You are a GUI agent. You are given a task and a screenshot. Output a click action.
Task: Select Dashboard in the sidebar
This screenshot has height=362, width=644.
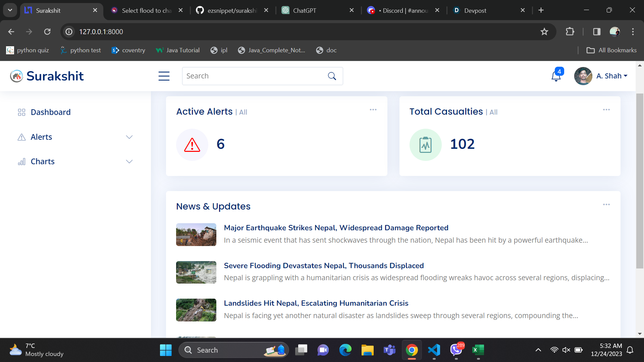pyautogui.click(x=50, y=112)
